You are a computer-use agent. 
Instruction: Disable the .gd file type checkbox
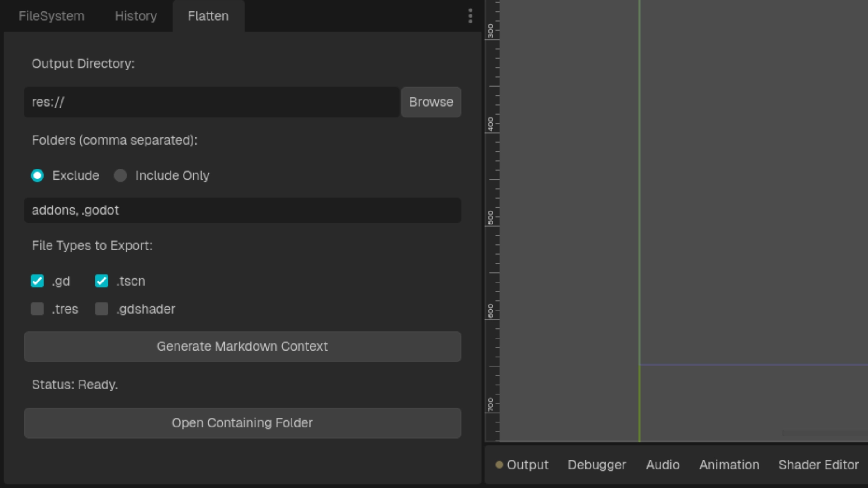click(38, 281)
